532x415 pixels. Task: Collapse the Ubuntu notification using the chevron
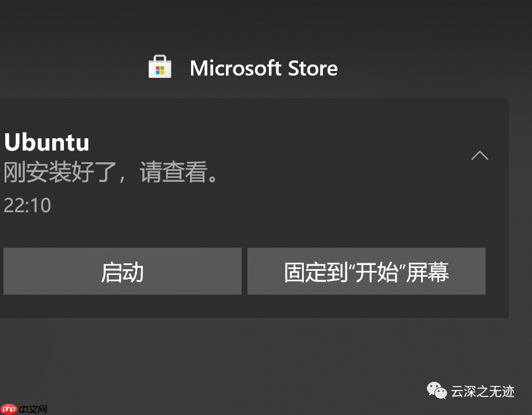coord(480,155)
